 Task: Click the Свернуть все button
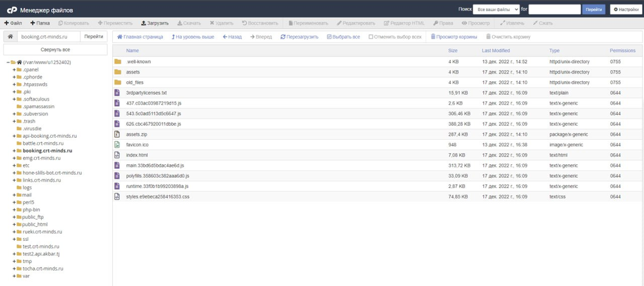coord(55,50)
